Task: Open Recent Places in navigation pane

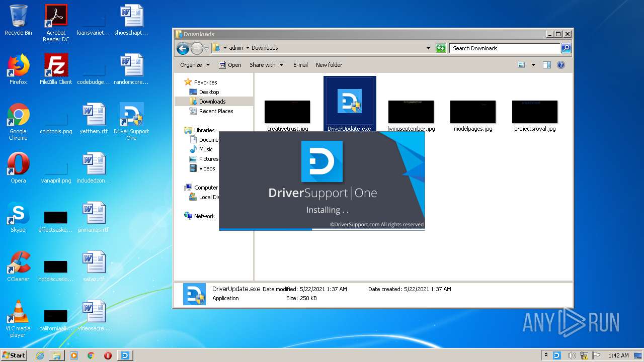Action: pos(211,111)
